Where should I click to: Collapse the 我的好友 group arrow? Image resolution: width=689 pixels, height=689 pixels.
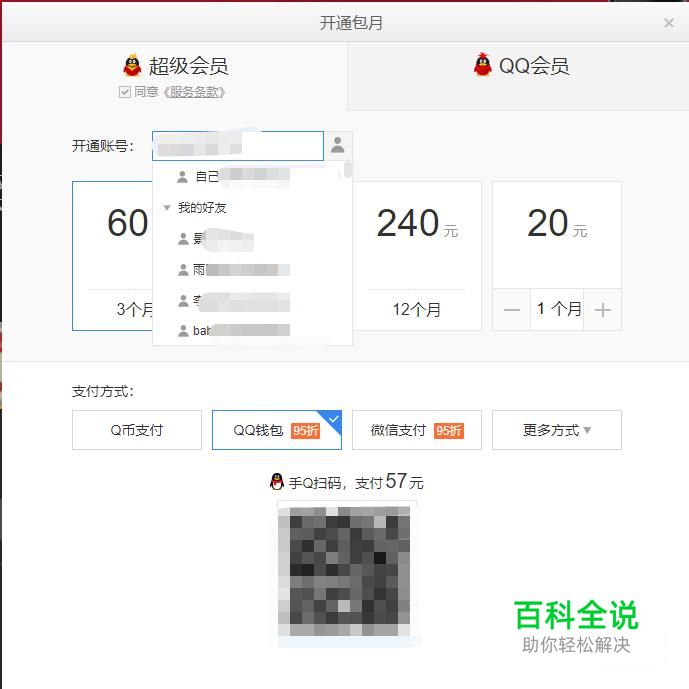[167, 207]
